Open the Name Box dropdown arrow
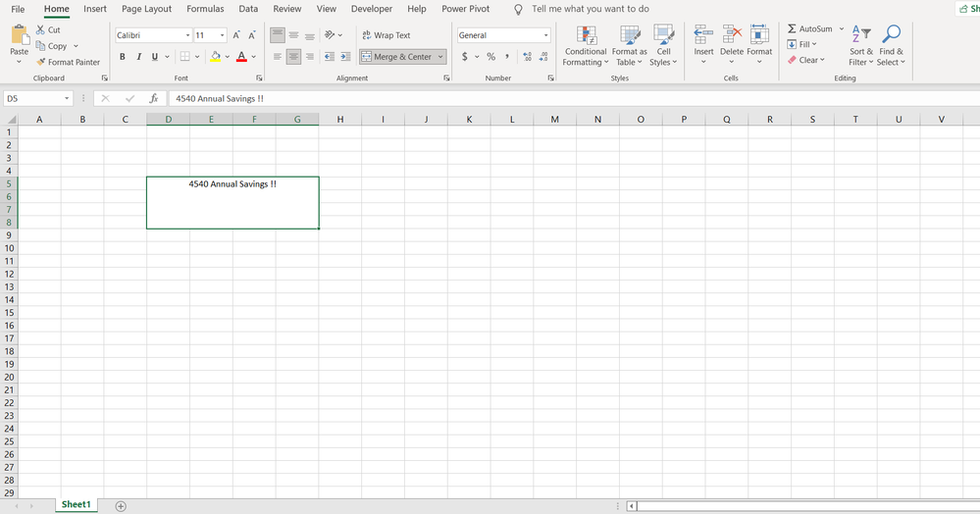 click(67, 99)
